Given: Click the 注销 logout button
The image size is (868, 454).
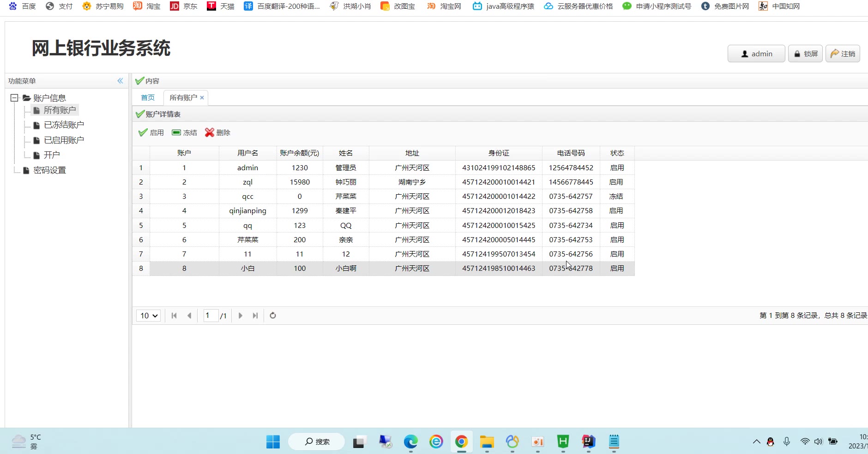Looking at the screenshot, I should click(x=843, y=54).
